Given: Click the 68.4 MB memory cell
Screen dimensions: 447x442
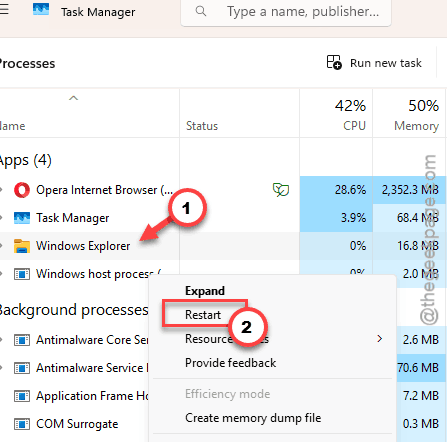Looking at the screenshot, I should point(410,218).
